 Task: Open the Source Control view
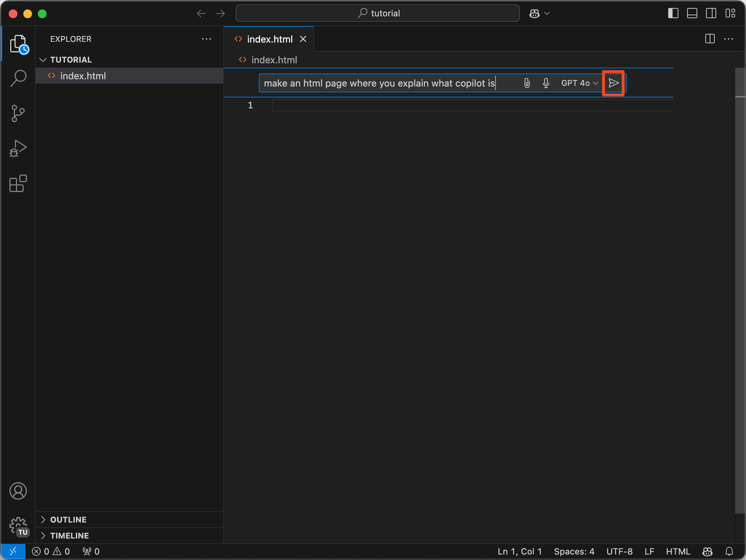click(x=18, y=113)
